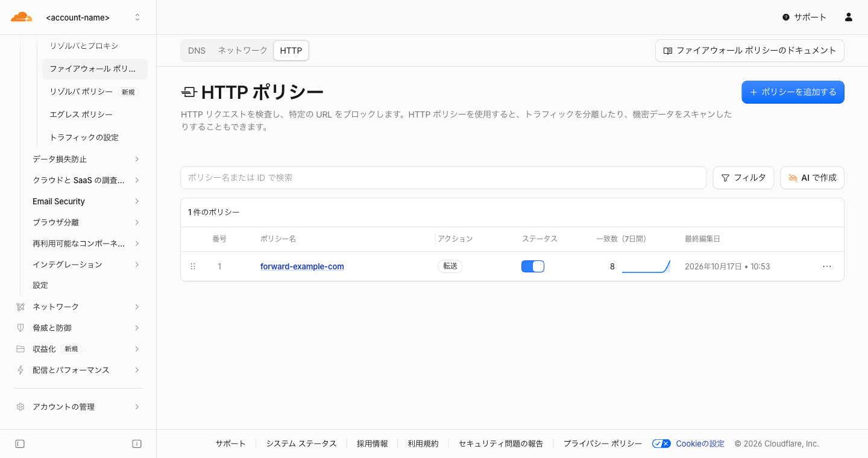
Task: Open the three-dot menu for forward-example-com
Action: pos(827,266)
